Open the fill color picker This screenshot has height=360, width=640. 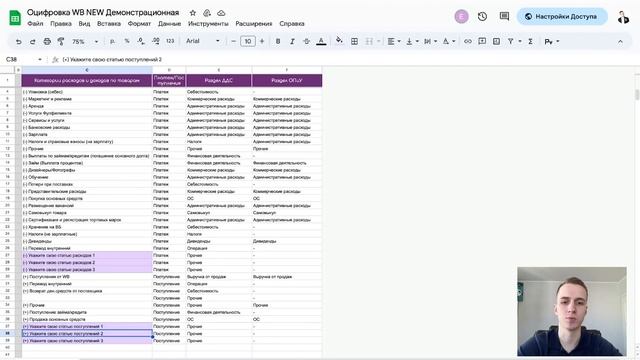(x=339, y=41)
